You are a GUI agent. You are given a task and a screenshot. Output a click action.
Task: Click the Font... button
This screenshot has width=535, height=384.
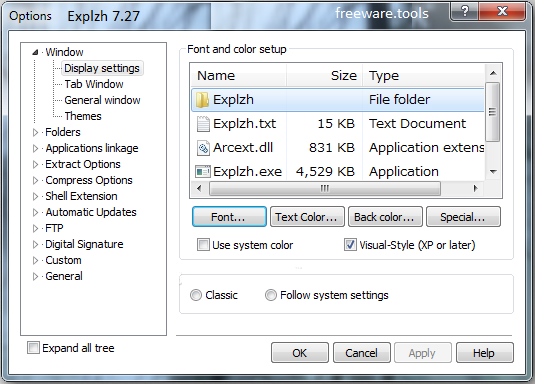coord(229,217)
